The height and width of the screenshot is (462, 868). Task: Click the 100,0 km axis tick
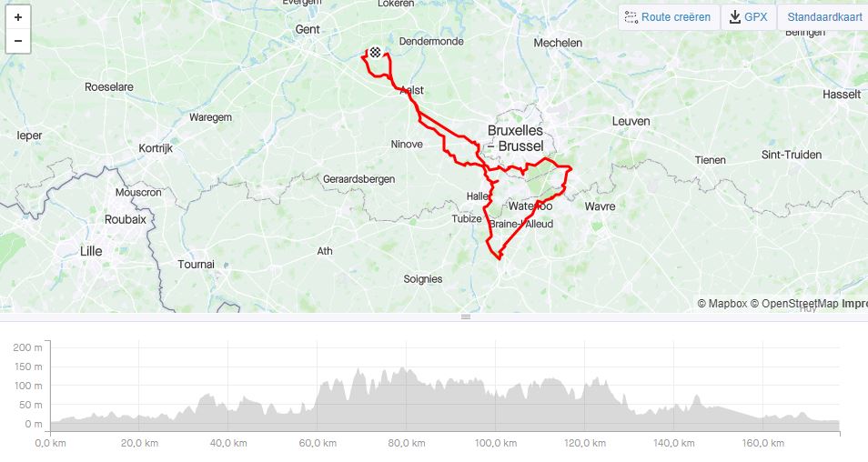pyautogui.click(x=496, y=443)
